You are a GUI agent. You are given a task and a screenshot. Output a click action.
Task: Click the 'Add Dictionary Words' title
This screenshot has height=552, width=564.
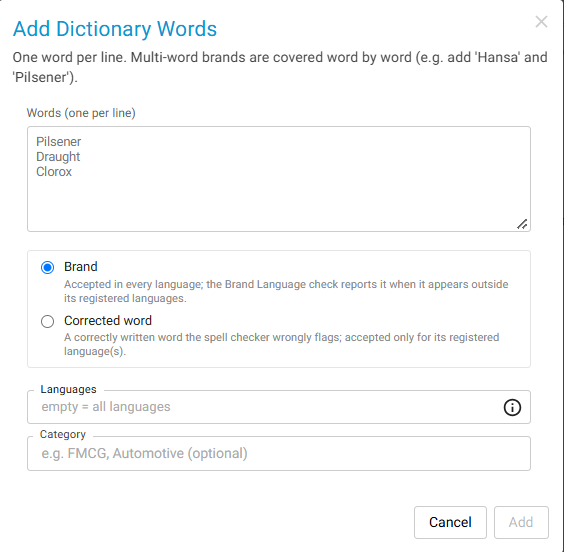click(x=115, y=29)
